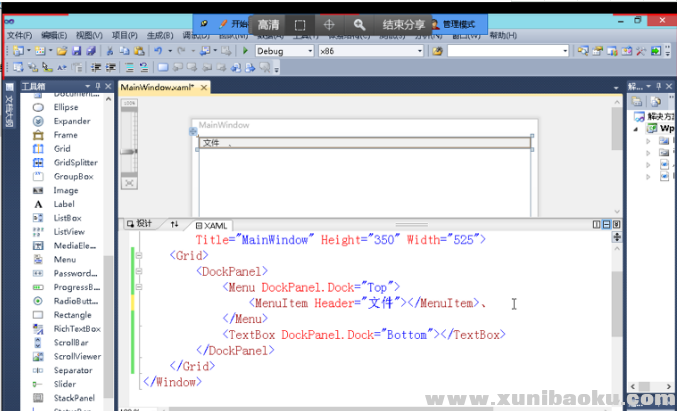This screenshot has height=411, width=678.
Task: Open the 文件(F) menu
Action: click(20, 35)
